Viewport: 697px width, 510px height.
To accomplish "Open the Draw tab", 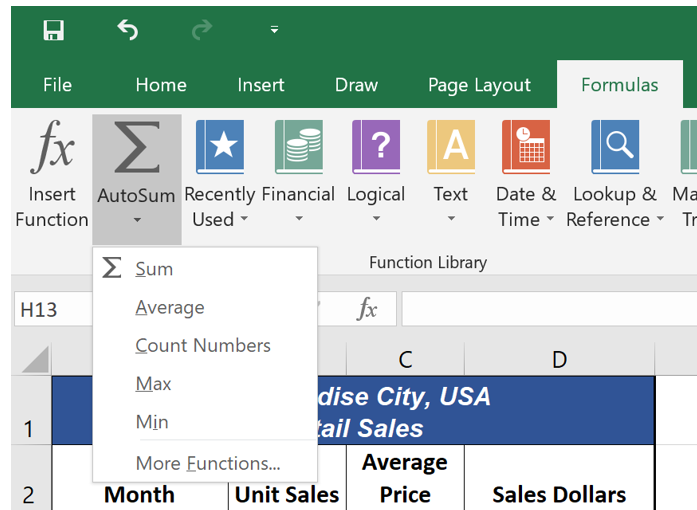I will coord(356,84).
